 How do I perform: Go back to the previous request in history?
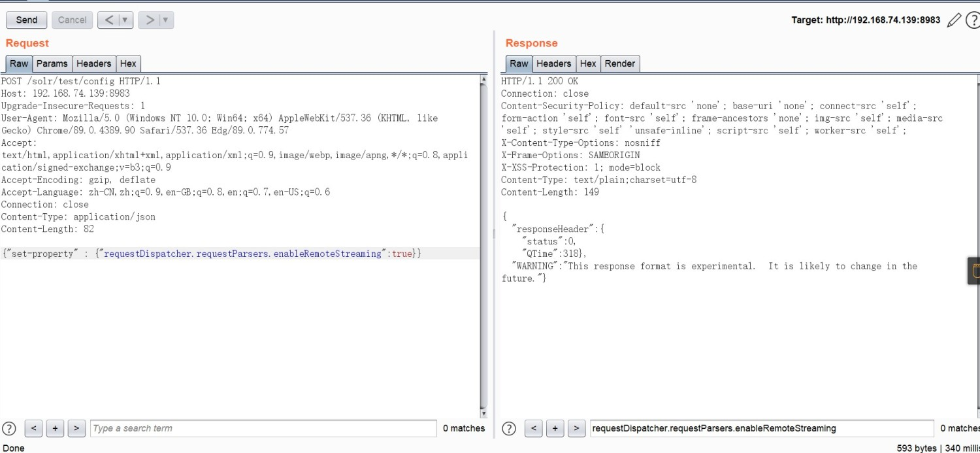[x=109, y=20]
